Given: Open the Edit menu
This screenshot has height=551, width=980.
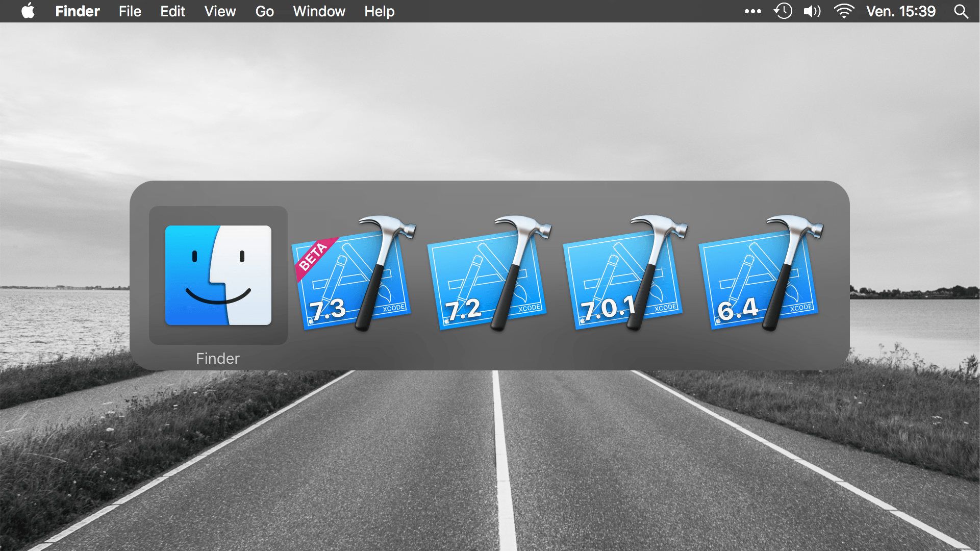Looking at the screenshot, I should (172, 11).
